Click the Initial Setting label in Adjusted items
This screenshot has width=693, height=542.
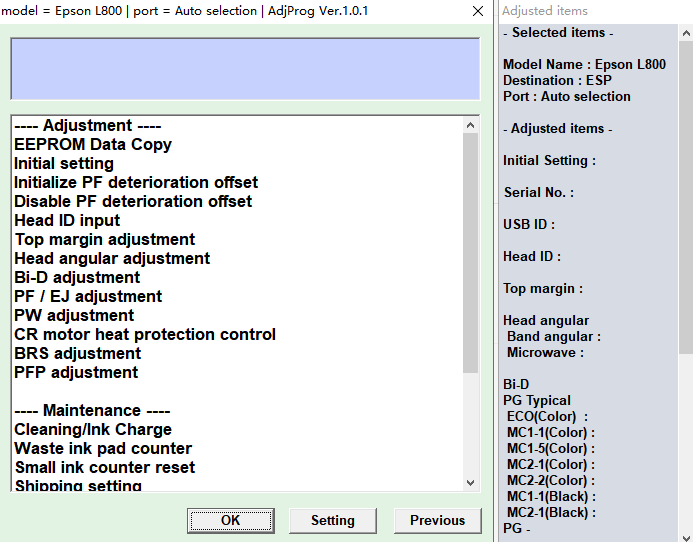point(549,160)
